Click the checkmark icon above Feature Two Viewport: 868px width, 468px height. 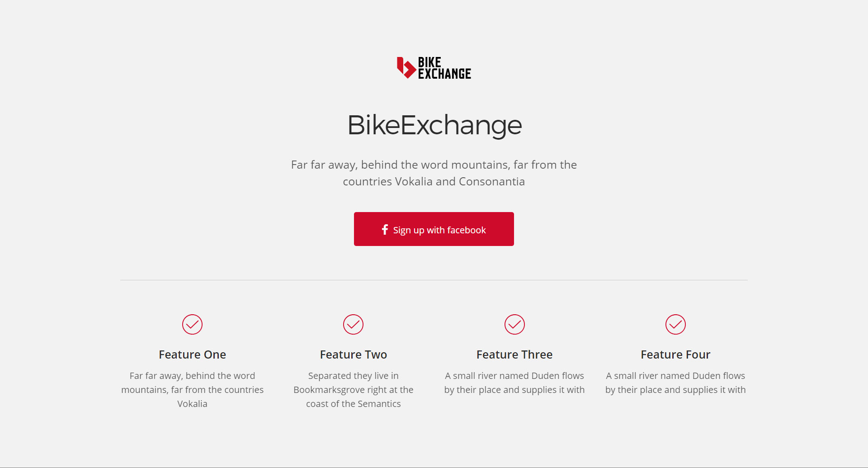tap(353, 324)
